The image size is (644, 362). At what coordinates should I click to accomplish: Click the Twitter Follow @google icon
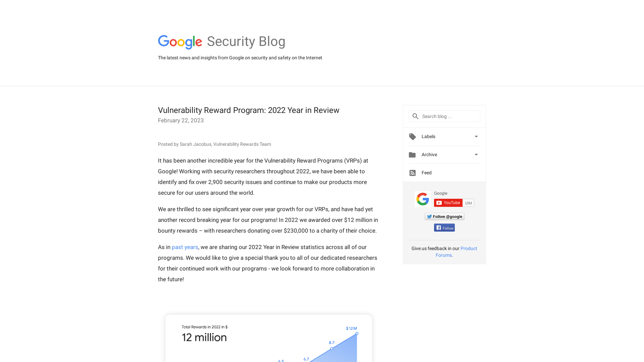(444, 217)
